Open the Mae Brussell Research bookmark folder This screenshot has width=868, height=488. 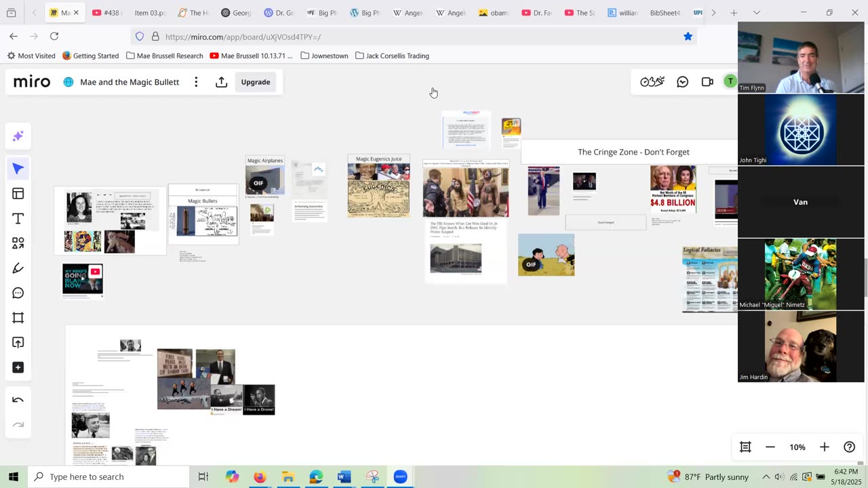coord(163,56)
